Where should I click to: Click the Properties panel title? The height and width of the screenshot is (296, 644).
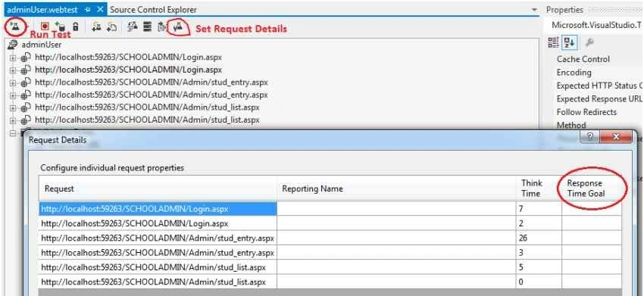(564, 9)
